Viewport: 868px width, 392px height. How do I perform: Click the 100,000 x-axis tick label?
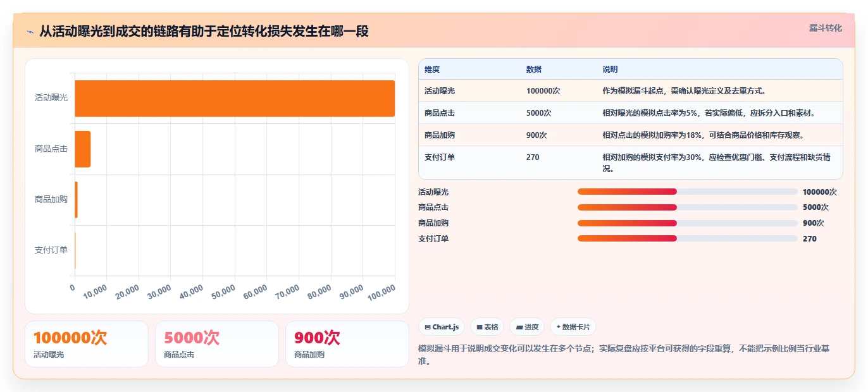click(381, 291)
